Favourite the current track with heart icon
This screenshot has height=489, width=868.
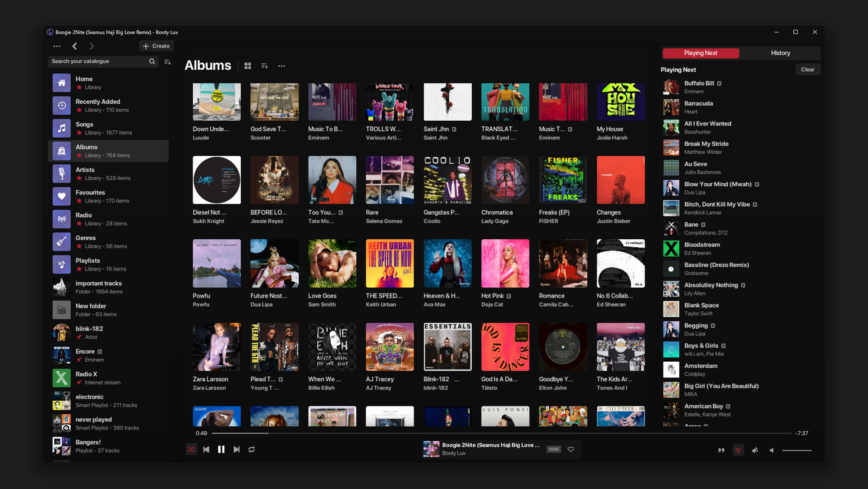pos(571,449)
